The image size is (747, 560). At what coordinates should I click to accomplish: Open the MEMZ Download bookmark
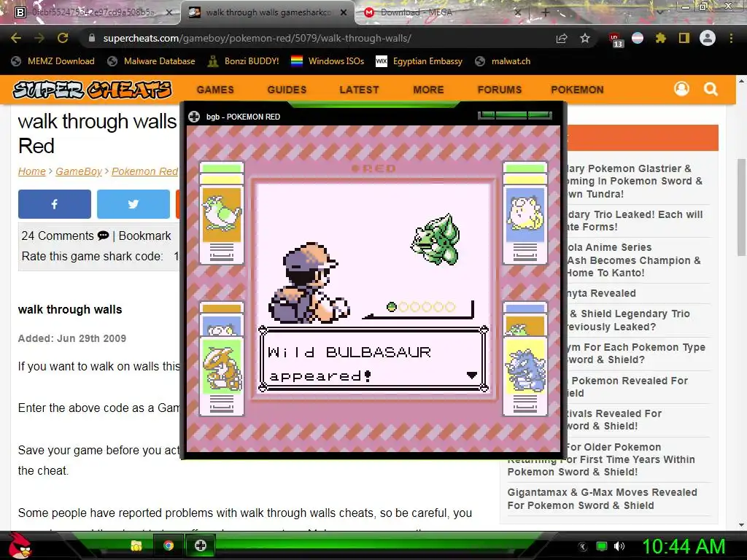(53, 61)
